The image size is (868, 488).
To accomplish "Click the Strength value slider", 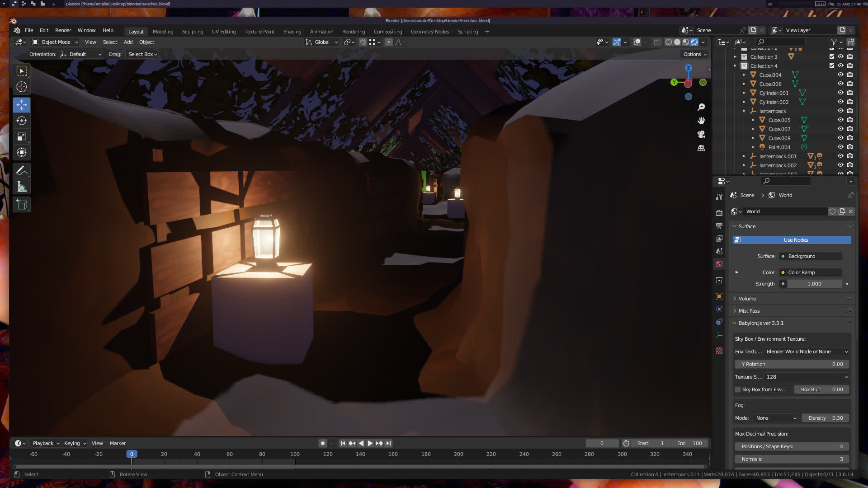I will click(x=814, y=284).
